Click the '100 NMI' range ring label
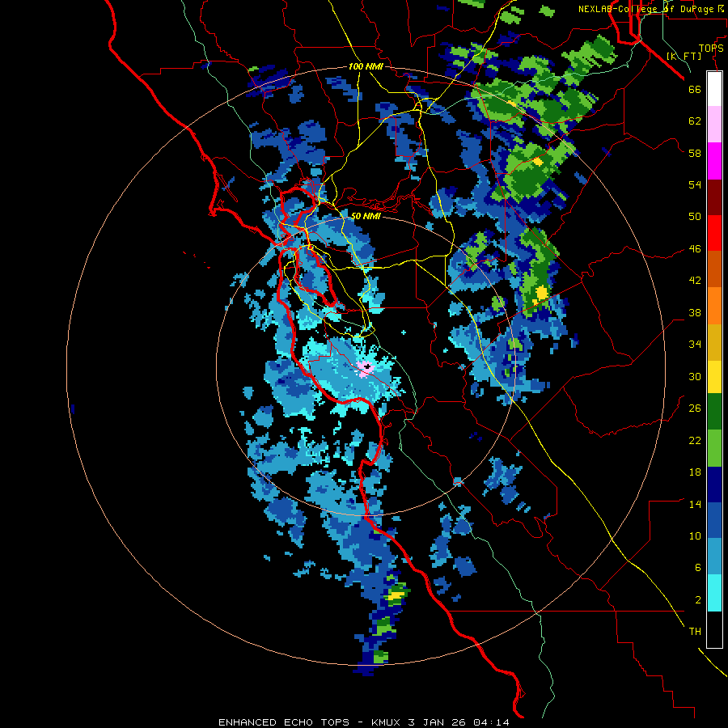The image size is (728, 728). coord(366,67)
